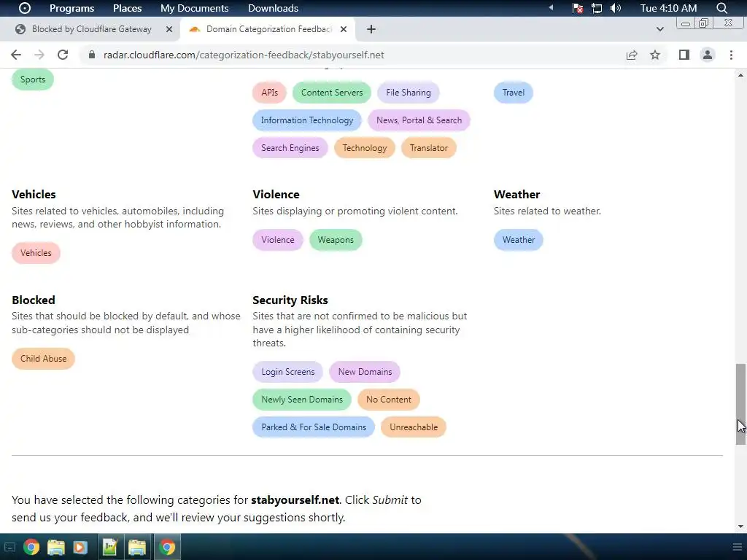Viewport: 747px width, 560px height.
Task: Open first file manager taskbar icon
Action: pyautogui.click(x=55, y=547)
